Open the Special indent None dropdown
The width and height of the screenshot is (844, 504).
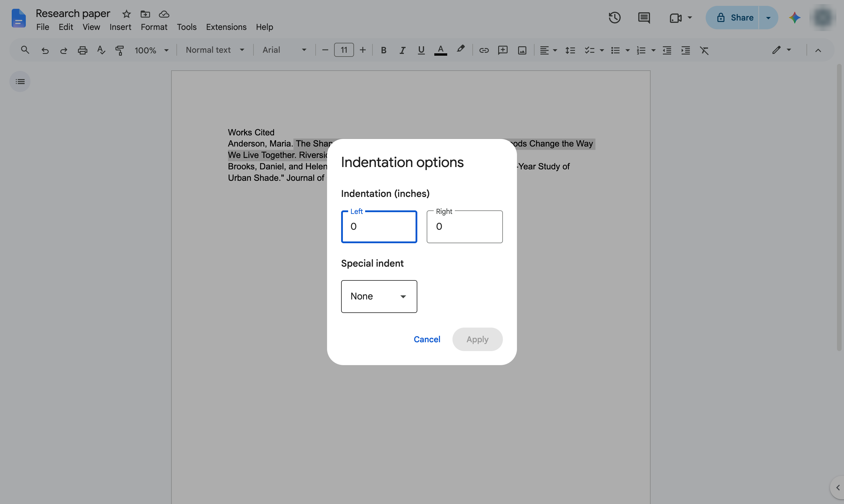click(379, 297)
